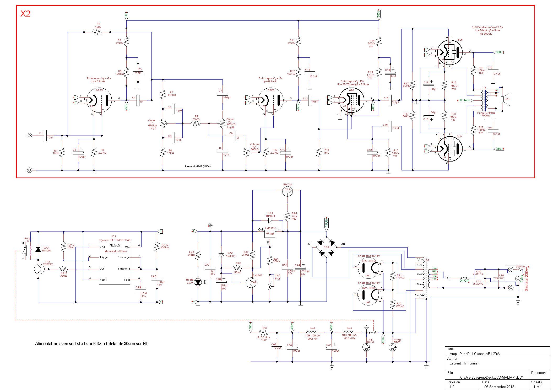Select the T1 output transformer symbol
Screen dimensions: 553x392
(x=485, y=100)
